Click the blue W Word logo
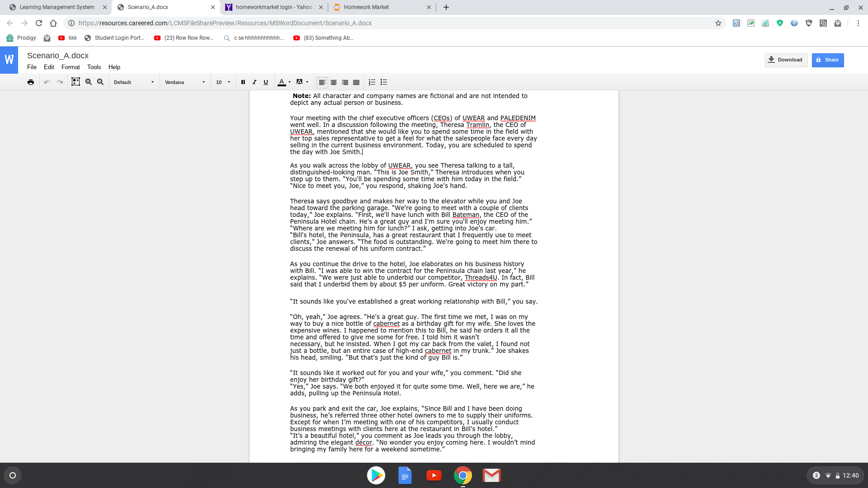The height and width of the screenshot is (488, 868). point(9,60)
